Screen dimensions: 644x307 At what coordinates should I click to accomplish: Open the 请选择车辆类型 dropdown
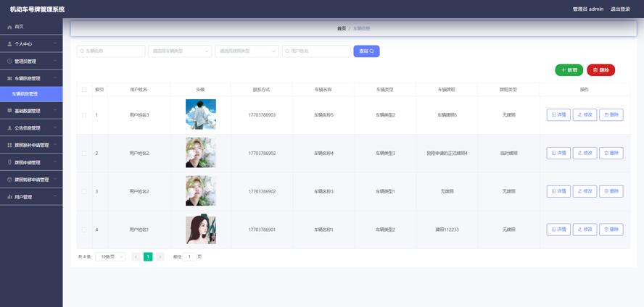click(x=180, y=51)
